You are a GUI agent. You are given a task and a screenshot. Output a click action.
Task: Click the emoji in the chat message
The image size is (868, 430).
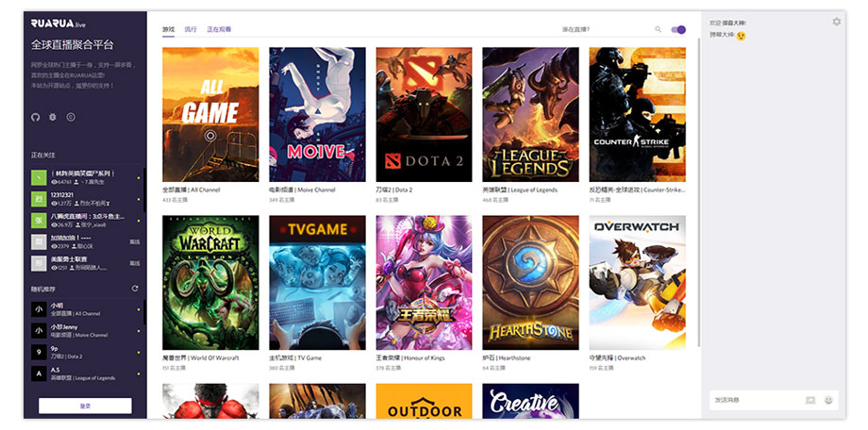click(741, 36)
